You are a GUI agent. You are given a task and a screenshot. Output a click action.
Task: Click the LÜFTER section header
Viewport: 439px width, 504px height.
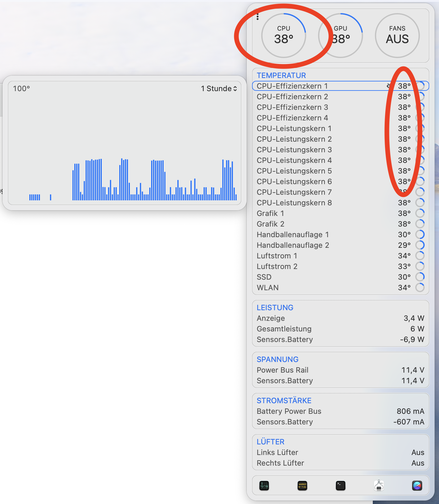[x=270, y=442]
